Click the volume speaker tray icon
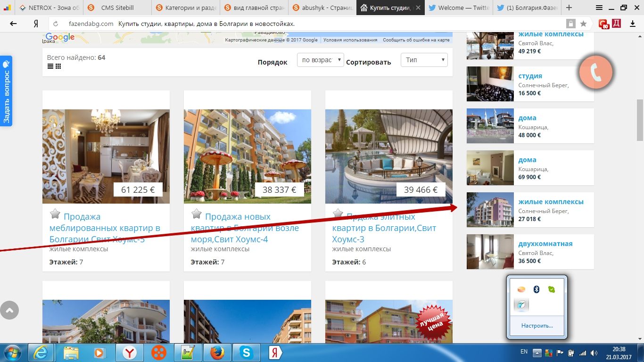This screenshot has width=644, height=362. [x=594, y=353]
